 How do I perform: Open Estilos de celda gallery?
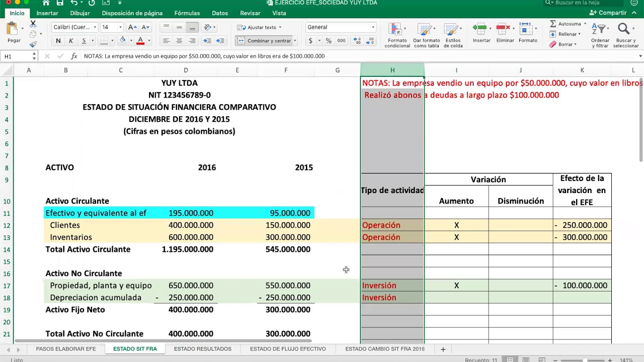453,35
